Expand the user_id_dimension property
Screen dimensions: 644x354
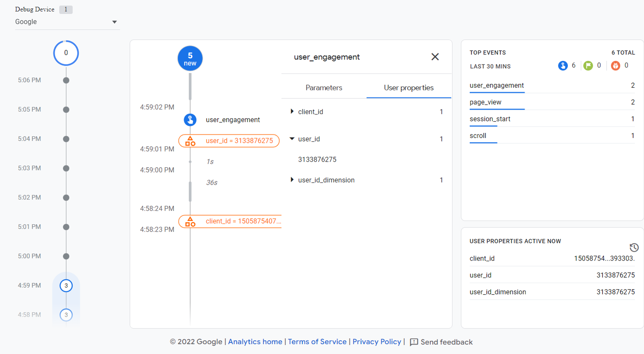292,180
